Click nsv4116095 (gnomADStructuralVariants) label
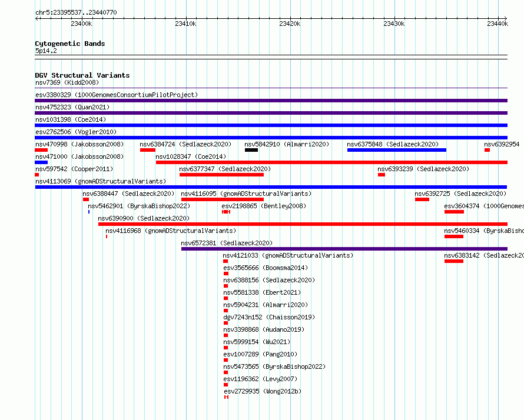 coord(246,194)
